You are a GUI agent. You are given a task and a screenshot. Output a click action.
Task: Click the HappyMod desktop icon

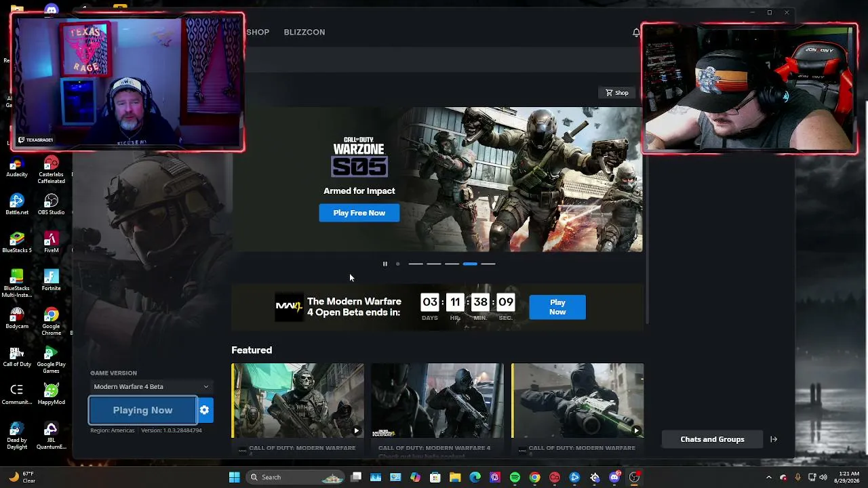(x=51, y=394)
